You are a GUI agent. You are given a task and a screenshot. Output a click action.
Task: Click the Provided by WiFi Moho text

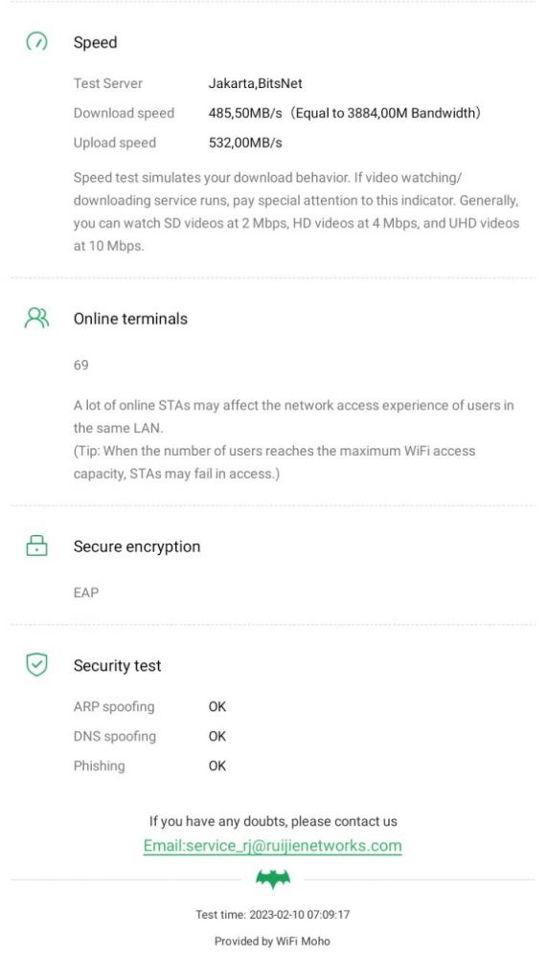[x=272, y=941]
